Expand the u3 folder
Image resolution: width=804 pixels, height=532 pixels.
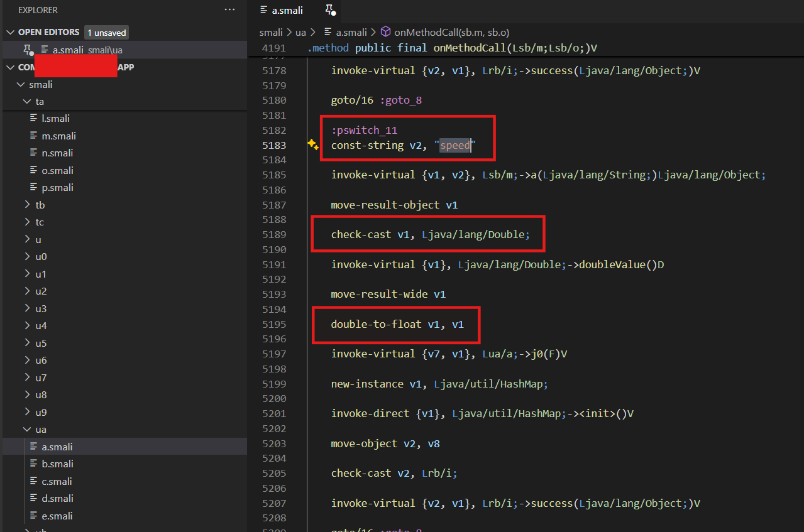pyautogui.click(x=27, y=308)
